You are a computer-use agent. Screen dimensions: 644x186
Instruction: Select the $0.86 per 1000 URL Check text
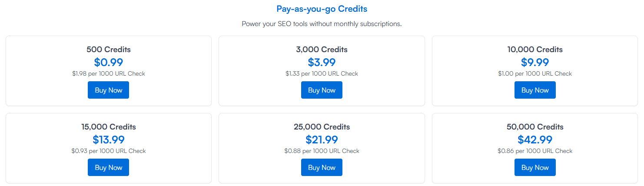(x=535, y=151)
